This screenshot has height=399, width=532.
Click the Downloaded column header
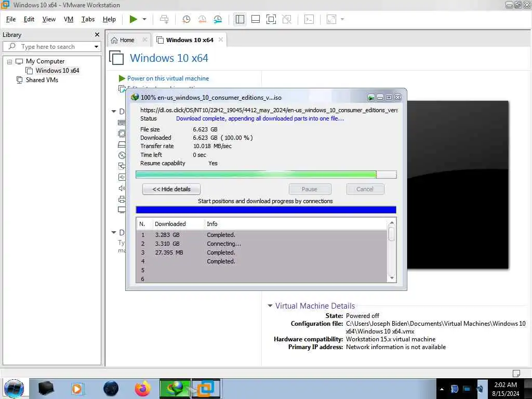tap(170, 224)
